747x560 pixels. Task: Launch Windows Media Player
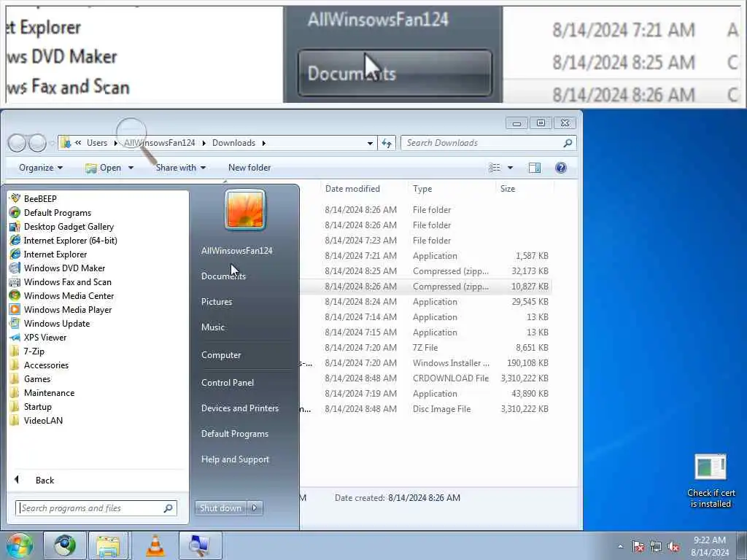(x=68, y=309)
